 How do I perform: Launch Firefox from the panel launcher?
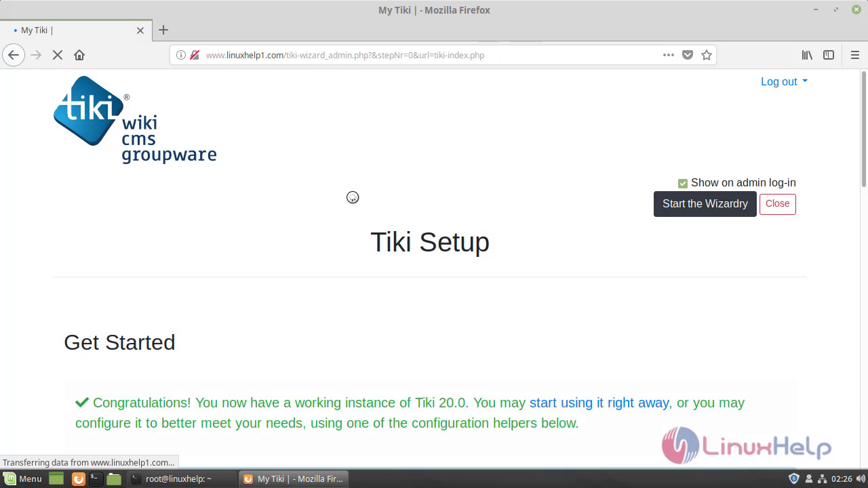tap(78, 479)
